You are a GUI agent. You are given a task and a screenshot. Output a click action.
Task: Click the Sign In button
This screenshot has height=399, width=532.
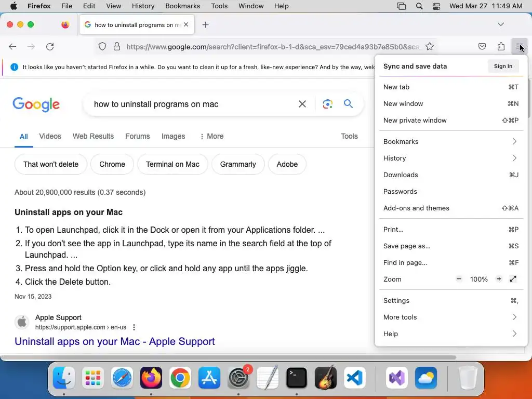(503, 66)
